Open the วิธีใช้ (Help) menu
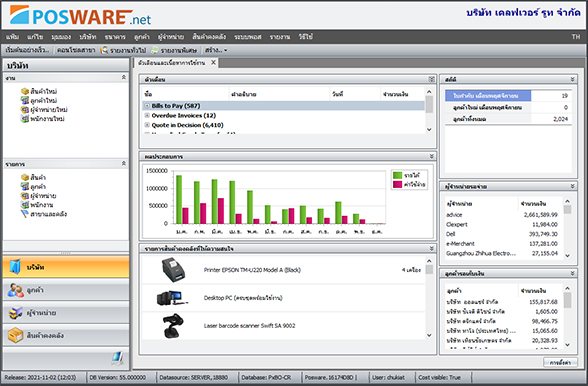Image resolution: width=588 pixels, height=386 pixels. 305,37
